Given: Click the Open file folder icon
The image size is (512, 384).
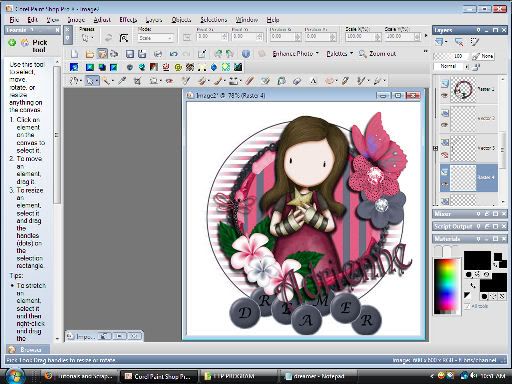Looking at the screenshot, I should (89, 54).
